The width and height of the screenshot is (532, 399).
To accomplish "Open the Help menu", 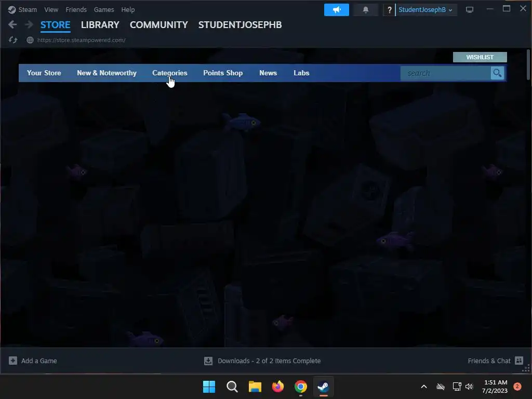I will click(128, 9).
